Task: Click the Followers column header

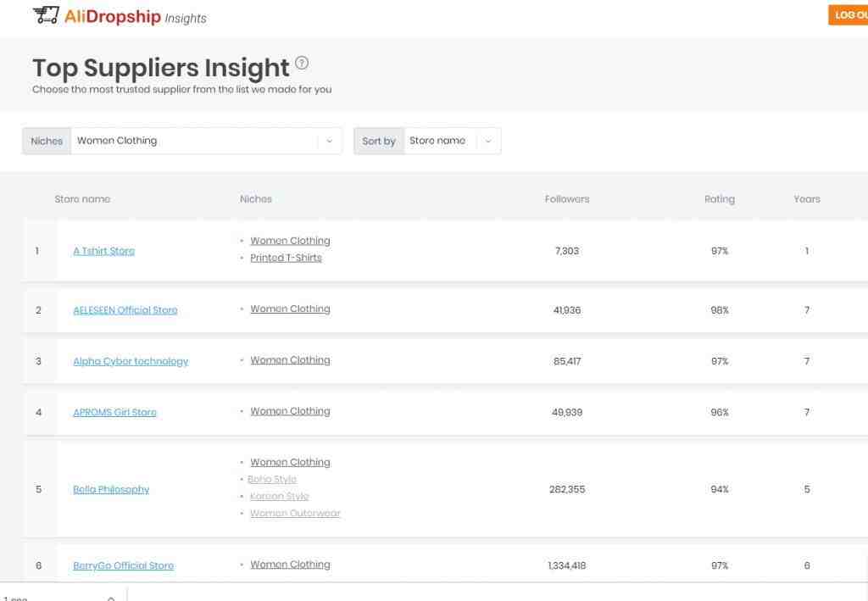Action: [567, 199]
